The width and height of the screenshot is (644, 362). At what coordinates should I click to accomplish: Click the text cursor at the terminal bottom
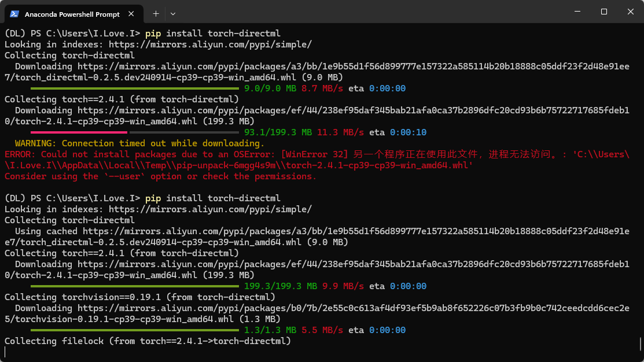[5, 352]
